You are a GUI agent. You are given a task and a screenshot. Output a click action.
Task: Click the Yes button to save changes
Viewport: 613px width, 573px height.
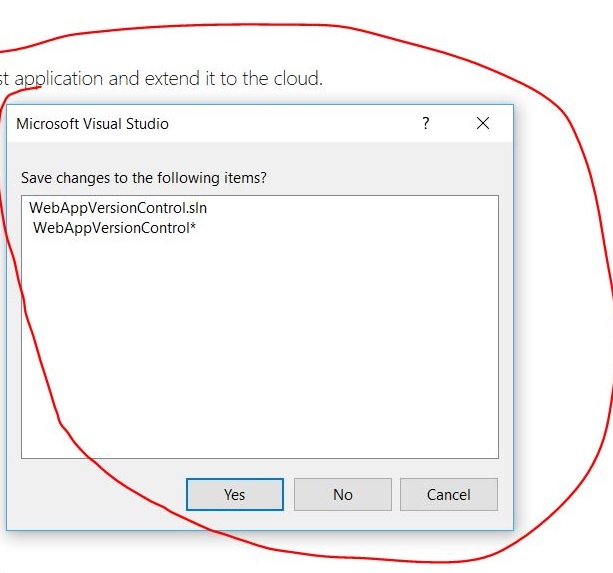click(235, 494)
